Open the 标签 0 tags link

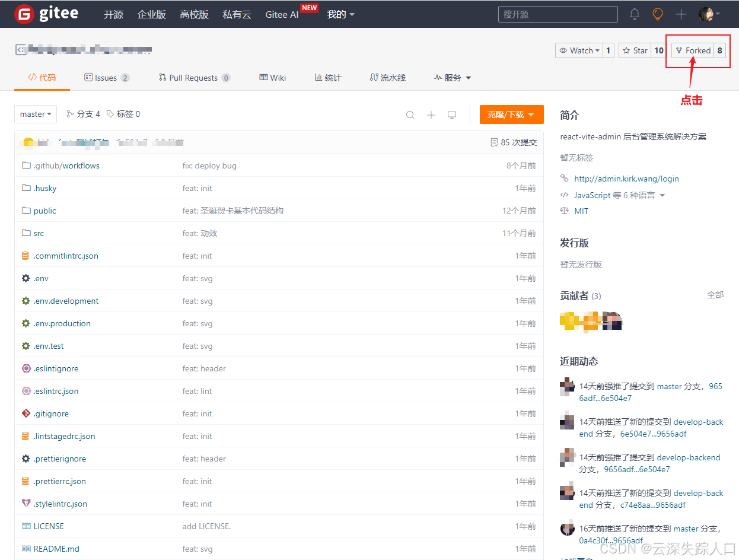point(123,114)
